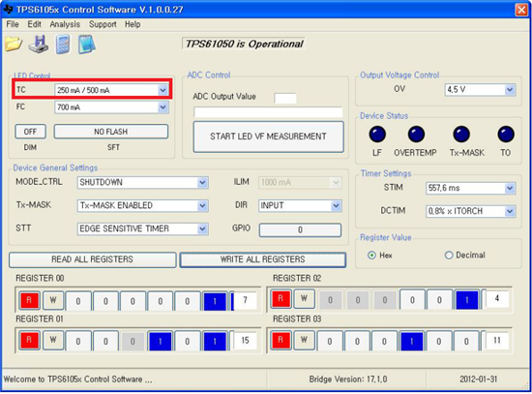Viewport: 532px width, 394px height.
Task: Open the Analysis menu
Action: coord(65,24)
